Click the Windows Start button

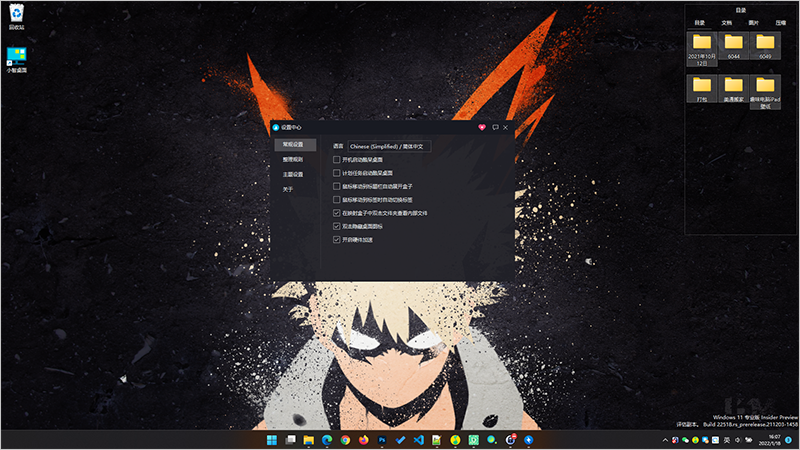click(272, 439)
